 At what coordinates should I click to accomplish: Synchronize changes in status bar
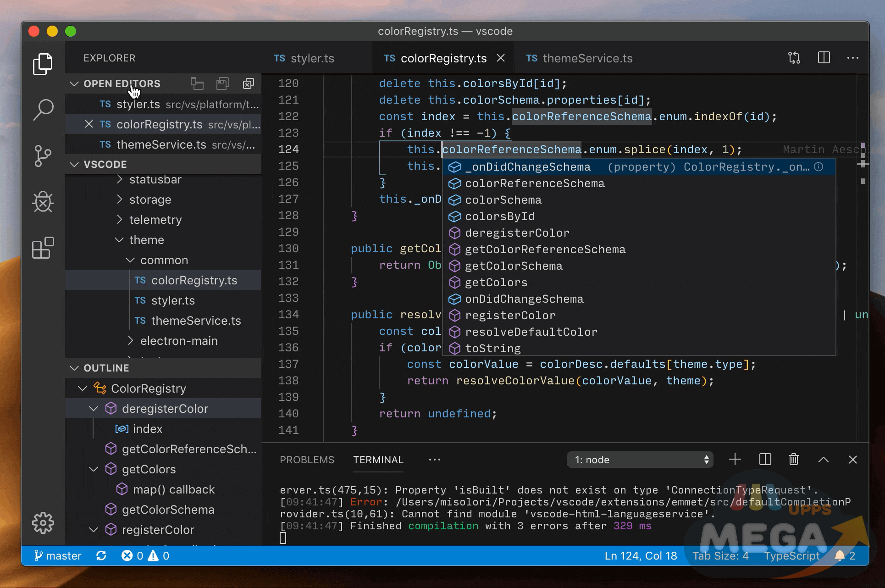click(101, 556)
